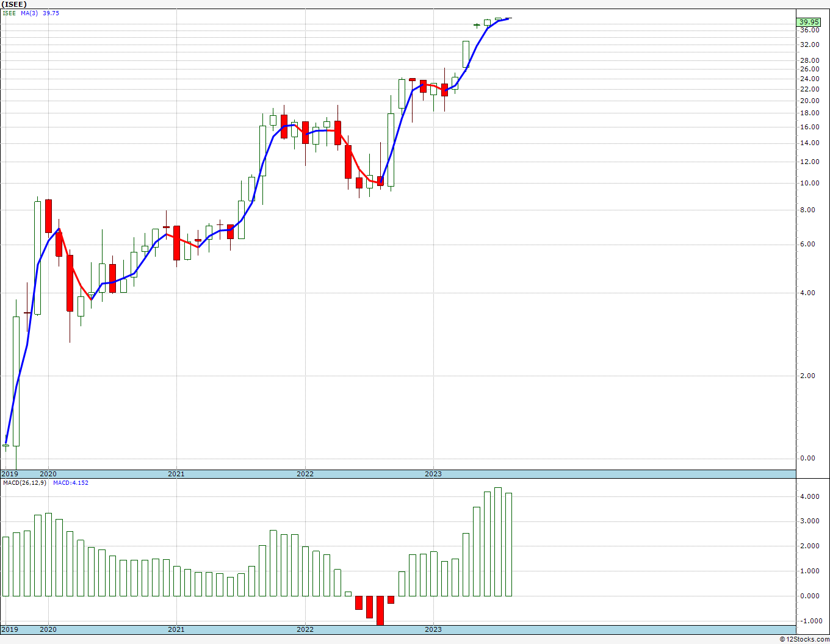830x644 pixels.
Task: Click 2019 on the price chart time axis
Action: (x=10, y=474)
